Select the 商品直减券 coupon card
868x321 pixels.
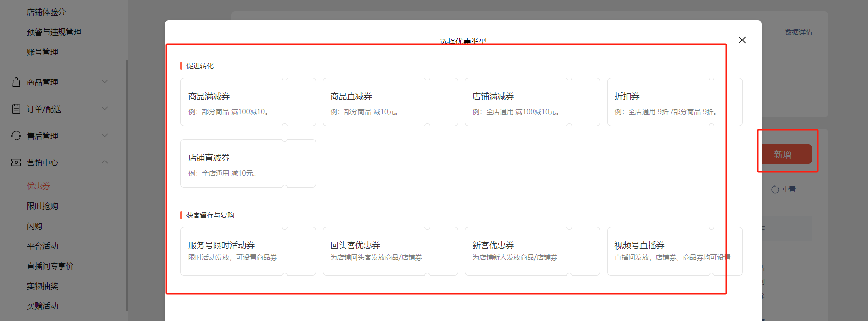pyautogui.click(x=391, y=102)
